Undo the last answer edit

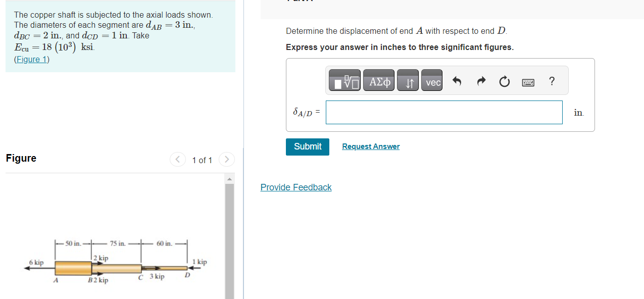click(x=457, y=80)
